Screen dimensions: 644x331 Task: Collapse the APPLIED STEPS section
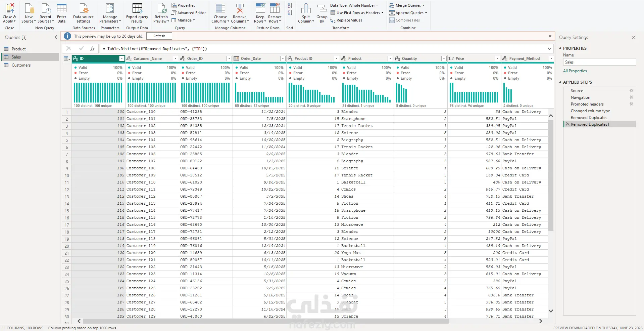coord(560,82)
